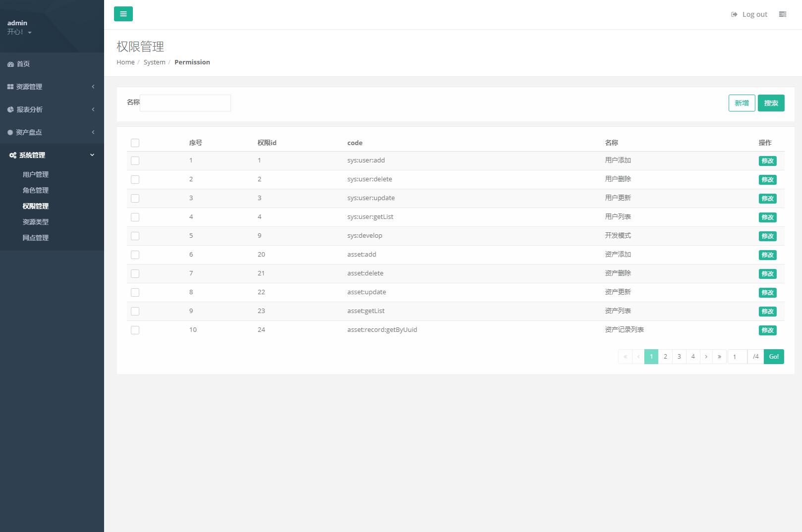Click the 开发模式 name cell
802x532 pixels.
[x=618, y=236]
